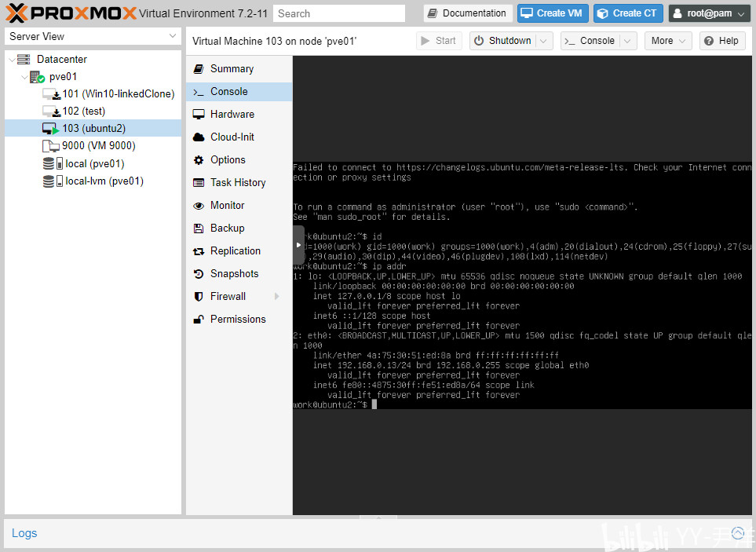
Task: Click the Start button
Action: point(439,41)
